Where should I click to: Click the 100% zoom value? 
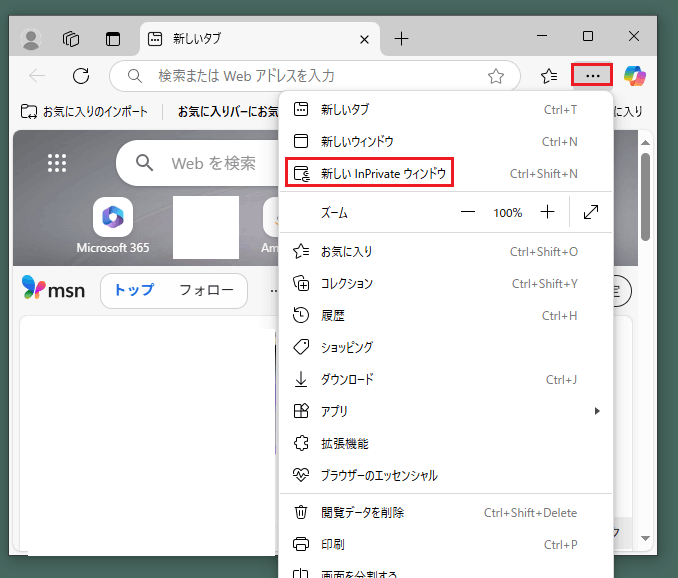tap(508, 213)
